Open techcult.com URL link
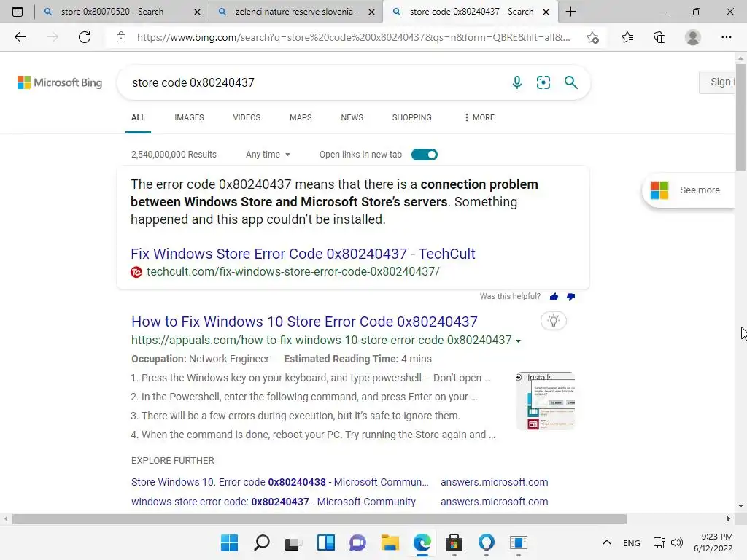 [293, 271]
